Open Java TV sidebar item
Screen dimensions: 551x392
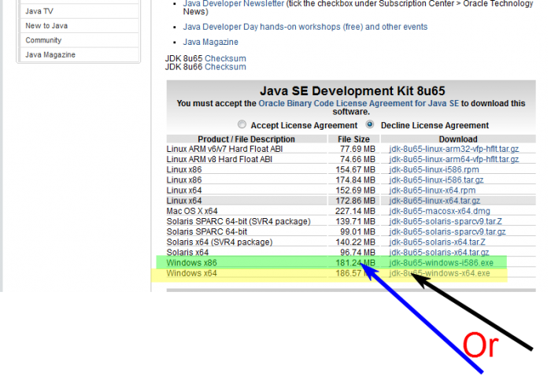coord(39,11)
